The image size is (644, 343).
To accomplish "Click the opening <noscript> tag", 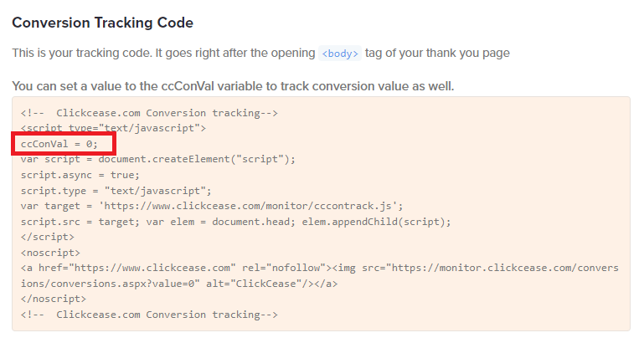I will tap(50, 253).
